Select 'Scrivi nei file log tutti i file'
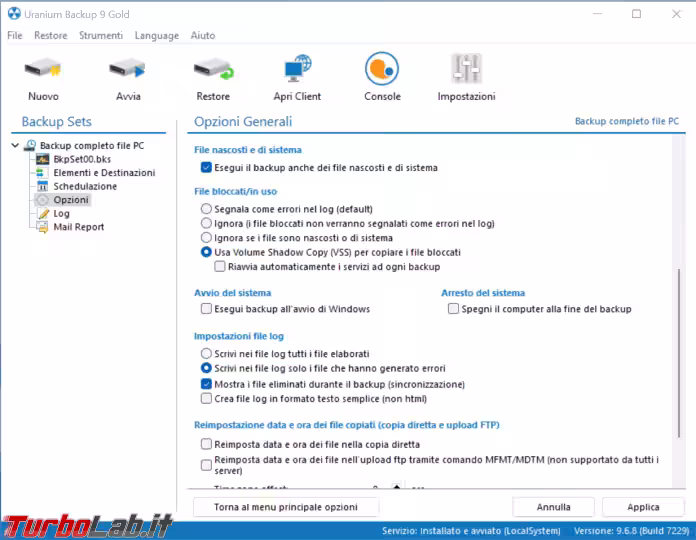The image size is (696, 540). click(x=206, y=353)
